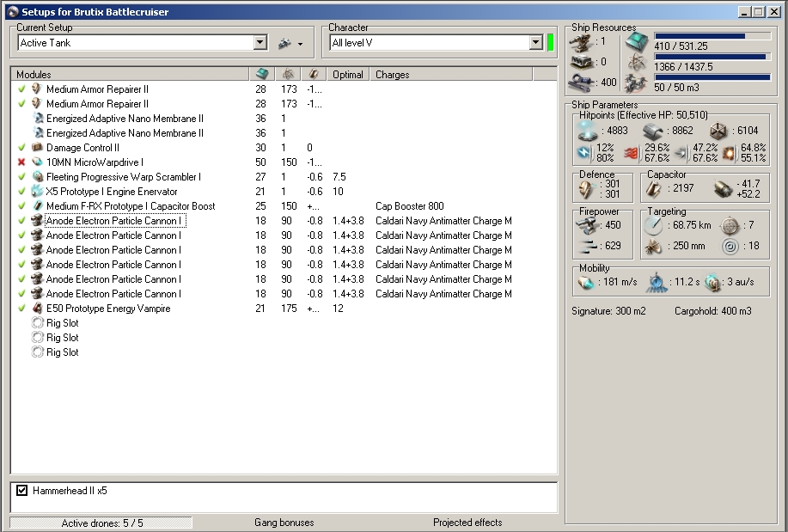Click the armor hitpoints icon showing 8862

[x=653, y=131]
